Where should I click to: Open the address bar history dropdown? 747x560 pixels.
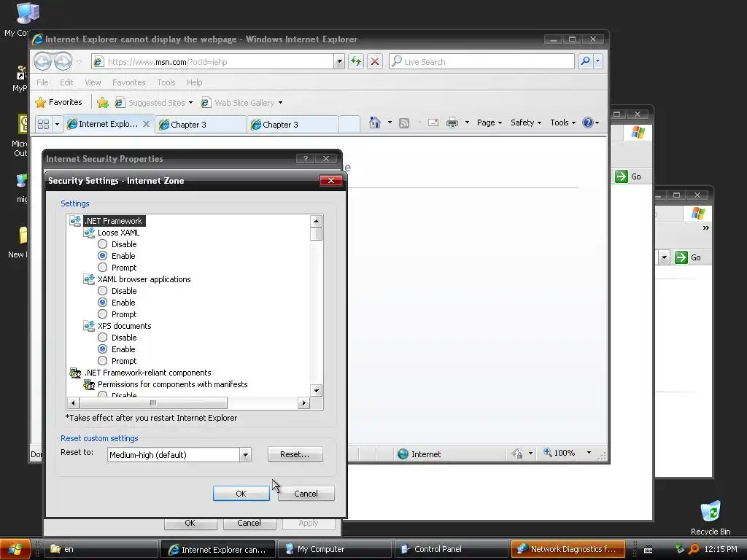[338, 61]
